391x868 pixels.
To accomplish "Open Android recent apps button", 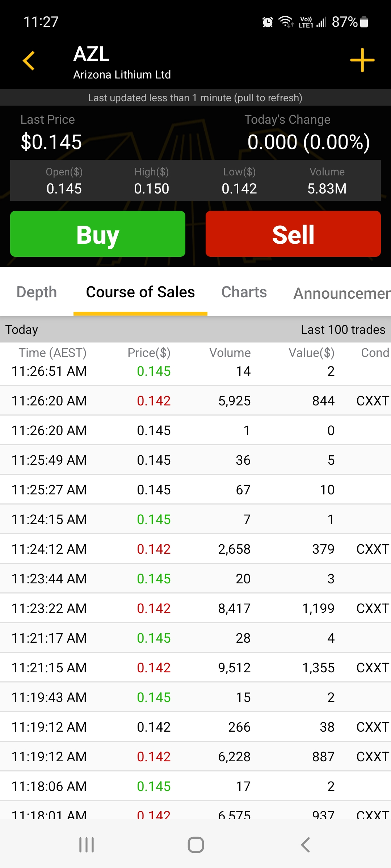I will click(x=87, y=845).
